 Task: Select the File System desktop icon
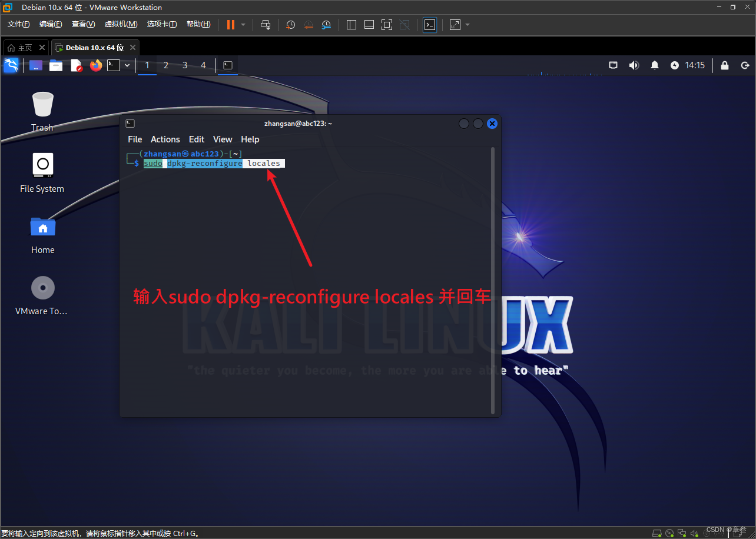pyautogui.click(x=42, y=172)
